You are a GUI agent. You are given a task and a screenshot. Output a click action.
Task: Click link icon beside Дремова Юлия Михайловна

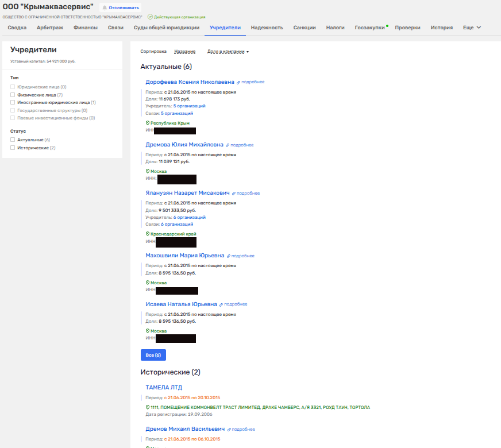pos(228,145)
